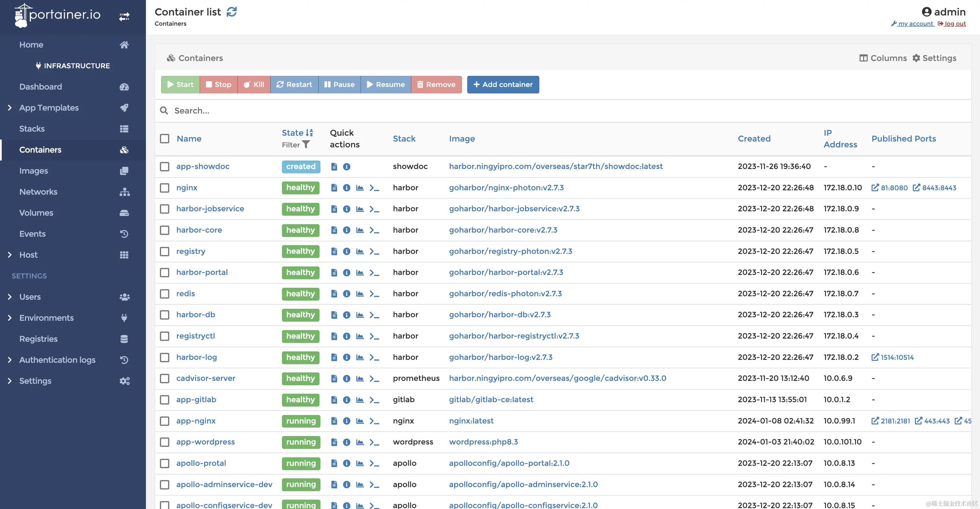Open the table Settings menu
The height and width of the screenshot is (509, 980).
[x=934, y=58]
